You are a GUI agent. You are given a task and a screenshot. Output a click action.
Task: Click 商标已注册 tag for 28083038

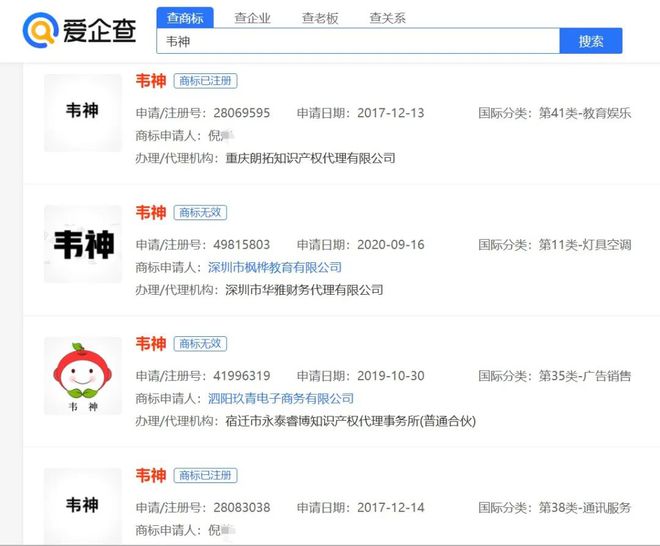click(205, 476)
